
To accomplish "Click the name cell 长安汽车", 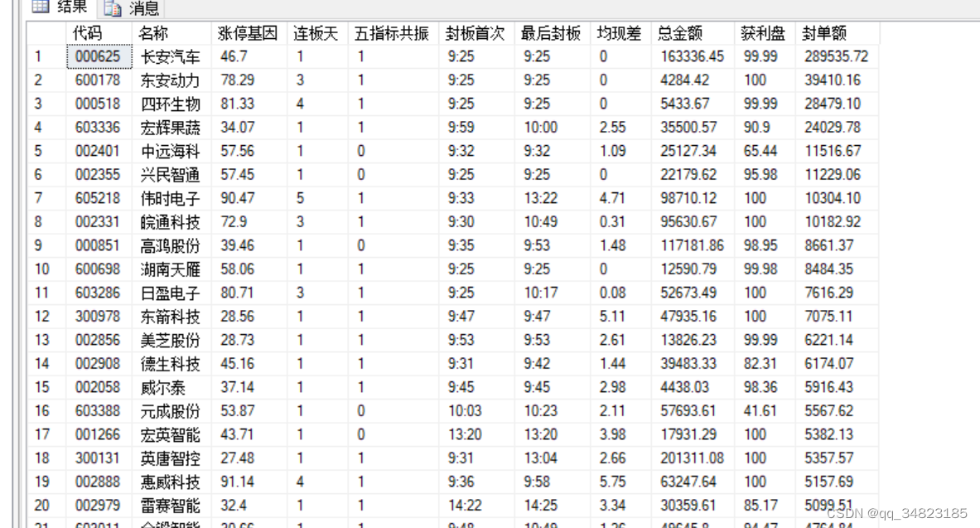I will pos(171,57).
